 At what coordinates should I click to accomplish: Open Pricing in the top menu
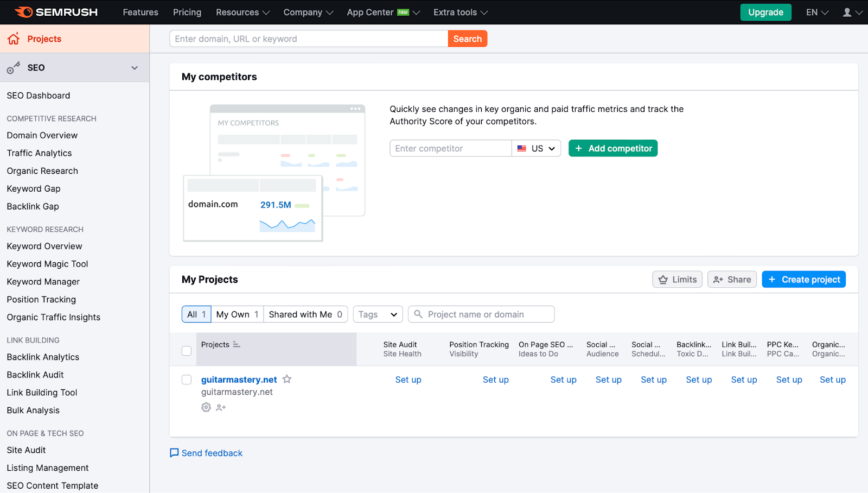click(x=187, y=12)
